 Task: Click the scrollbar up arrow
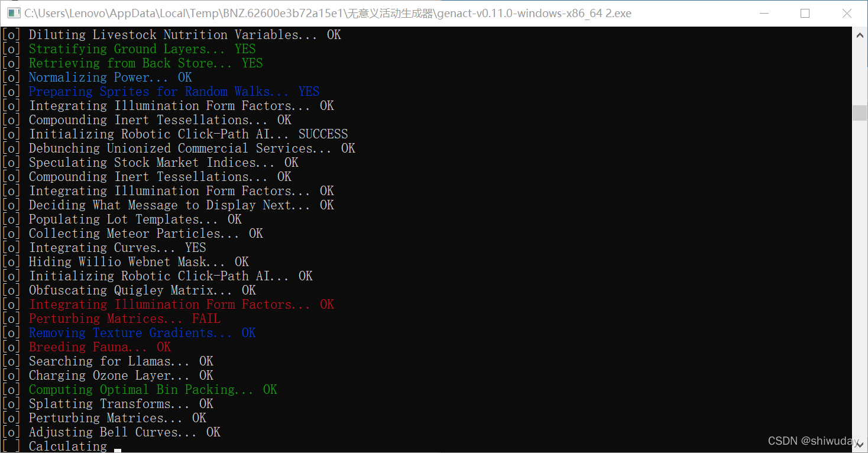[859, 34]
